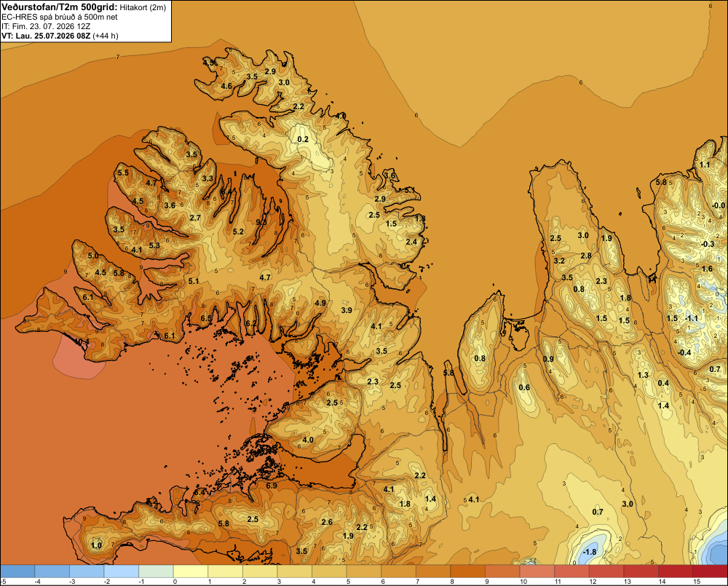Screen dimensions: 728x586
Task: Select the legend swatch between 12 and 13
Action: coord(606,571)
